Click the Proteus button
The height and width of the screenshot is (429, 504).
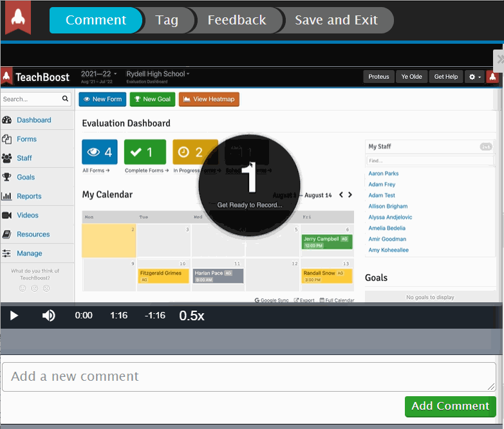click(x=378, y=77)
